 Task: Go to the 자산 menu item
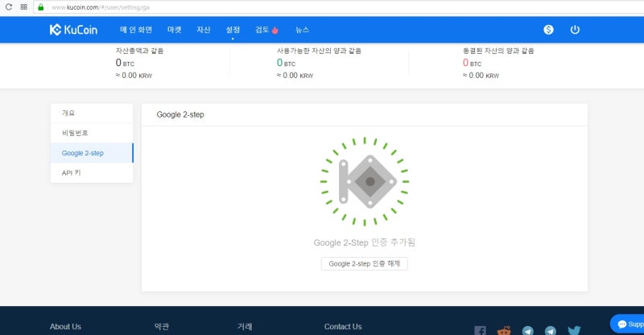(204, 30)
